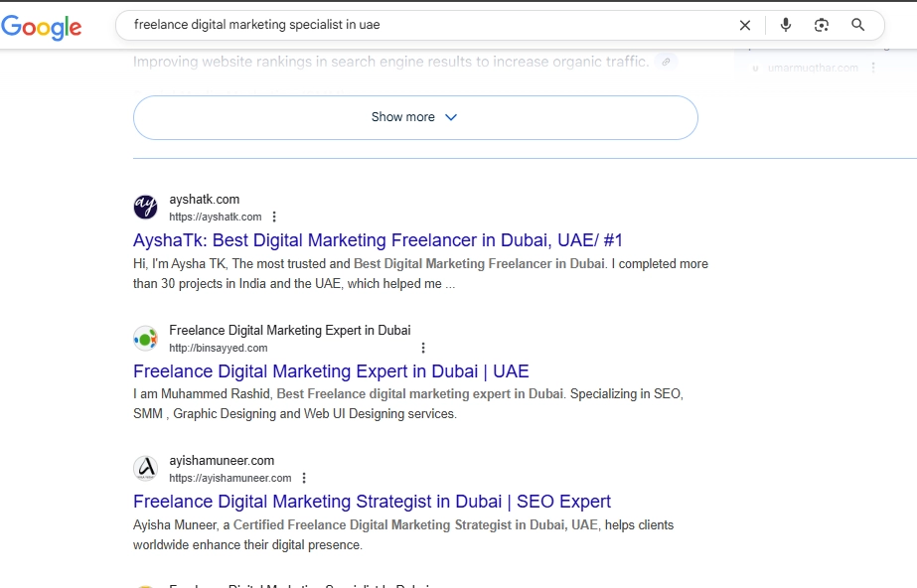The width and height of the screenshot is (917, 588).
Task: Open AyshaTk Best Digital Marketing Freelancer link
Action: coord(378,240)
